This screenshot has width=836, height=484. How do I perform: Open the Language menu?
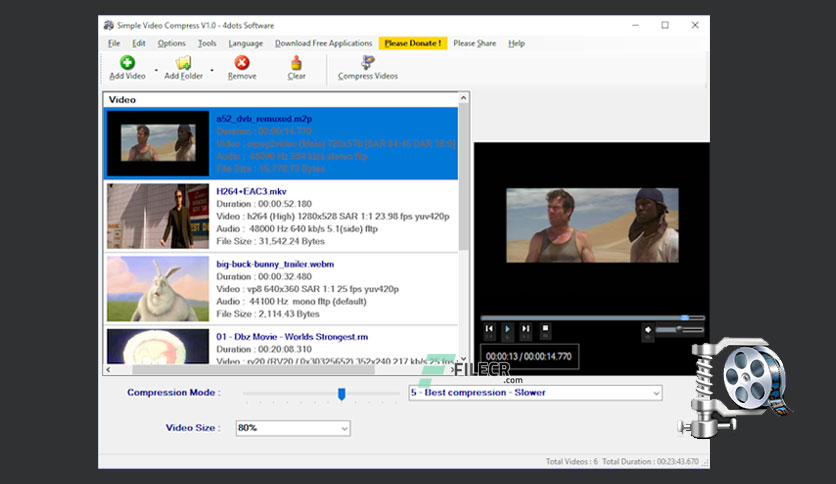click(x=245, y=43)
